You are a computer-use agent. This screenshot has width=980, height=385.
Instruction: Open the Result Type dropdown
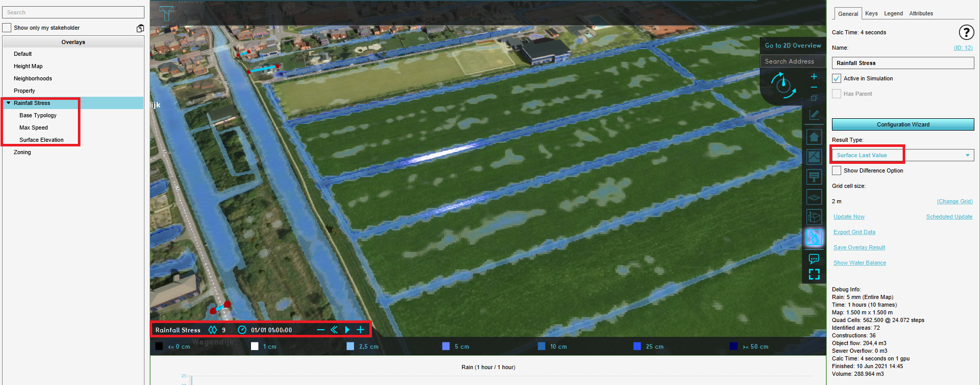pos(903,155)
